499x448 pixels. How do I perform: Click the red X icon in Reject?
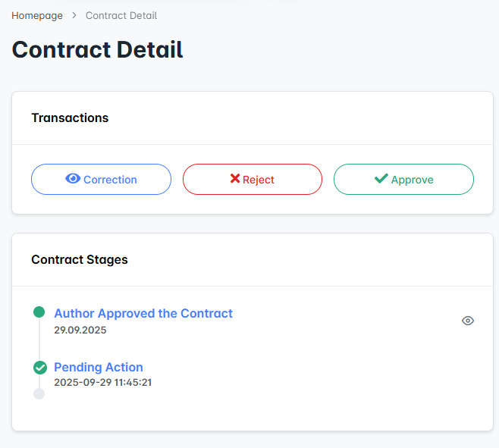click(x=235, y=179)
